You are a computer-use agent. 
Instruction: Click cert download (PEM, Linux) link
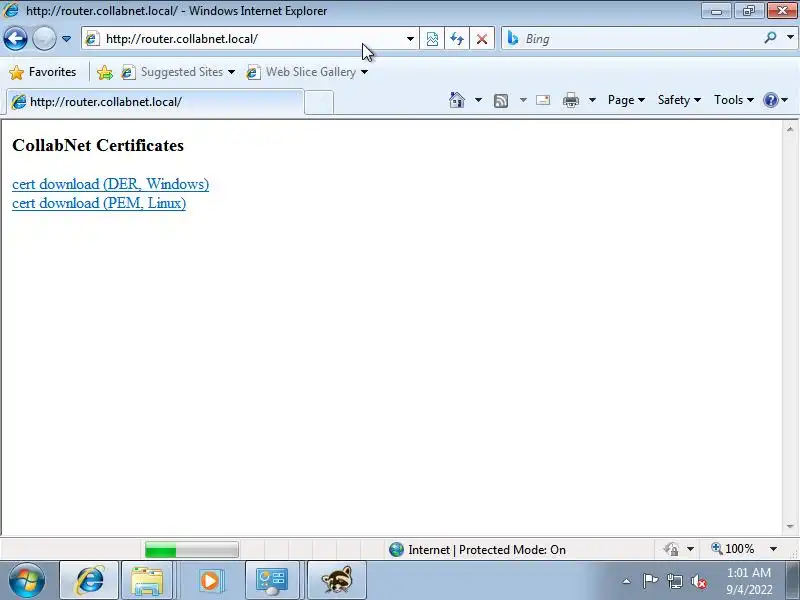point(99,203)
